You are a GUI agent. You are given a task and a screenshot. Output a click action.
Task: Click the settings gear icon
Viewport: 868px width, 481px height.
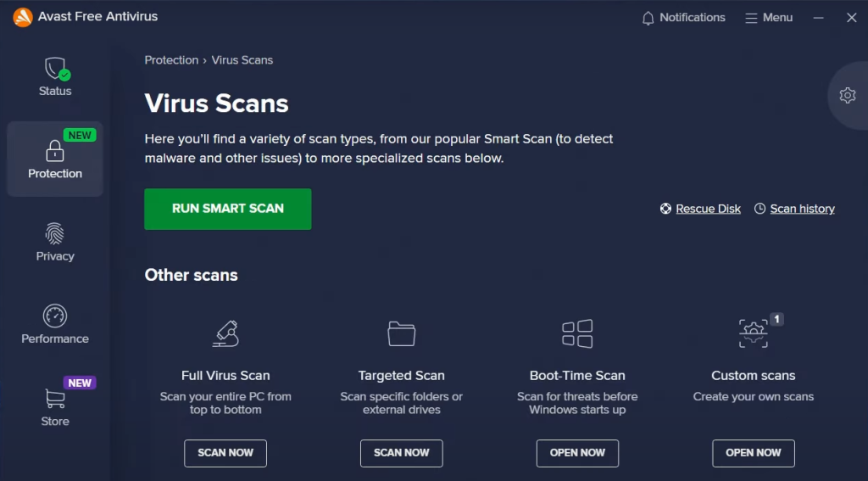[x=848, y=95]
